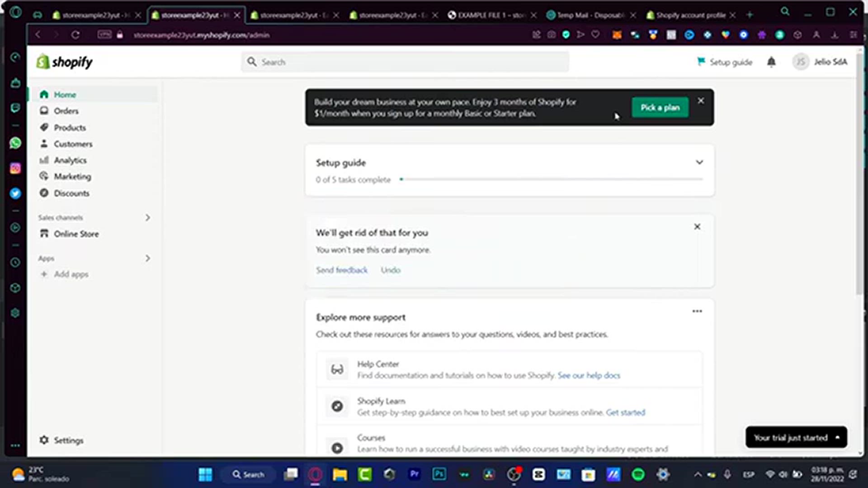Launch Photoshop from the taskbar

pos(439,474)
